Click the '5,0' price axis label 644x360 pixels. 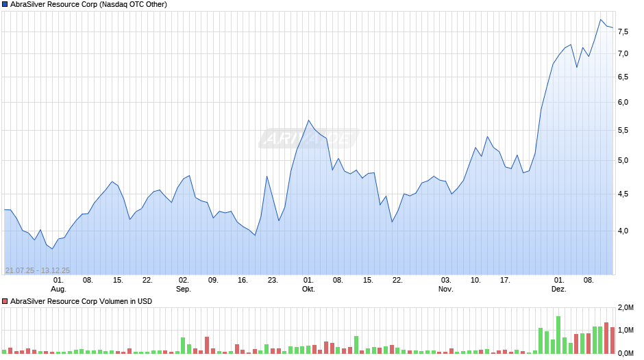[x=623, y=161]
